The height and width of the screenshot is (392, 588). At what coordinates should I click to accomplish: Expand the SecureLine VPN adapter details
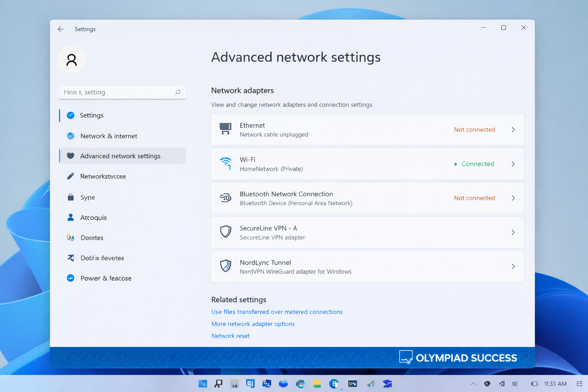pyautogui.click(x=513, y=232)
